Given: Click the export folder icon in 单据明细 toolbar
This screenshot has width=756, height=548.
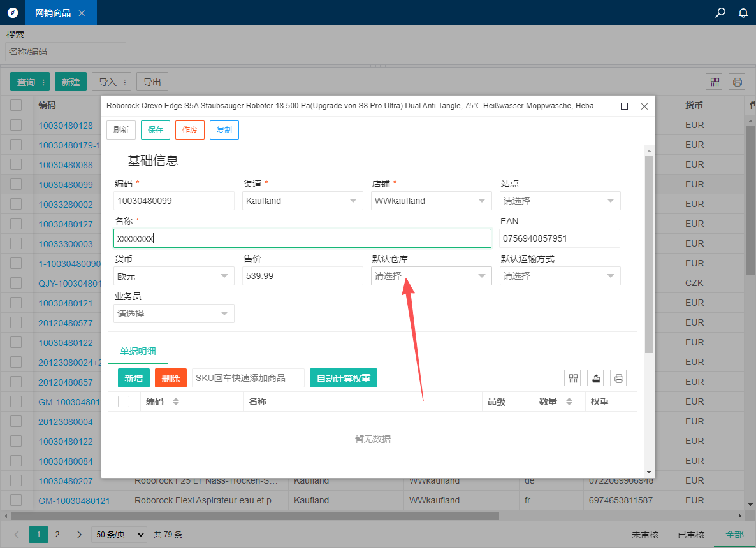Looking at the screenshot, I should point(595,379).
